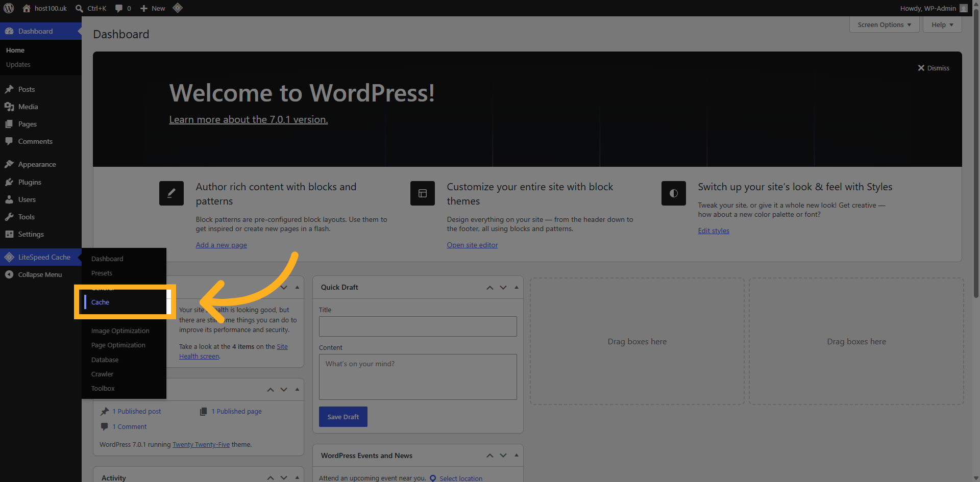Screen dimensions: 980x482
Task: Click the user avatar beside Howdy, WP-Admin
Action: [963, 8]
